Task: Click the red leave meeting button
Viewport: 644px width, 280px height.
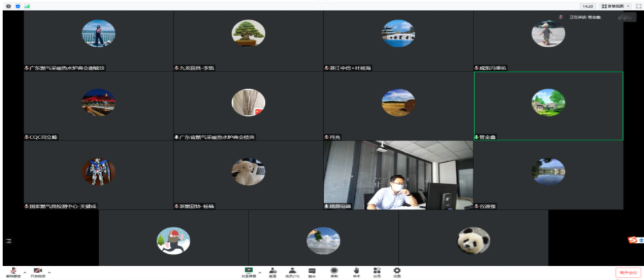Action: [628, 272]
